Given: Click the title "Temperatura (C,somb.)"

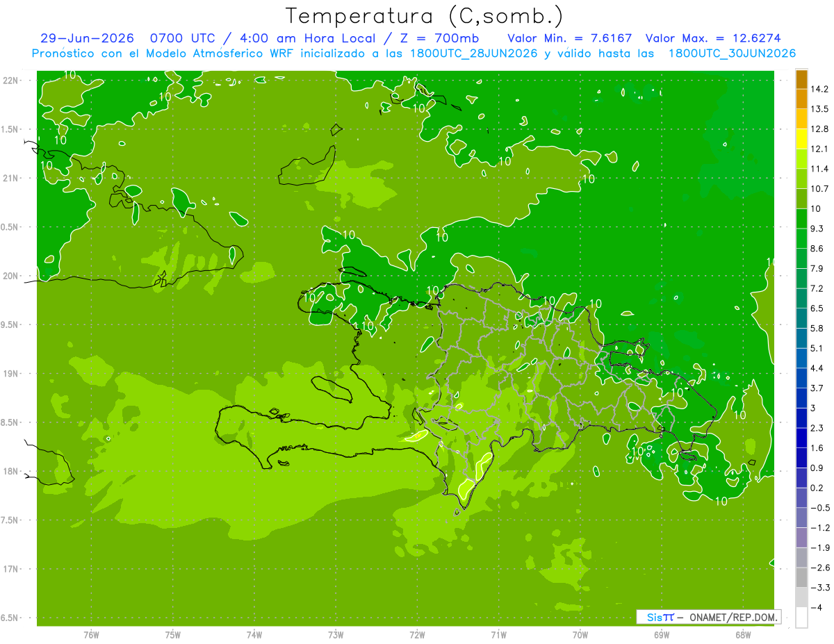Looking at the screenshot, I should click(425, 16).
